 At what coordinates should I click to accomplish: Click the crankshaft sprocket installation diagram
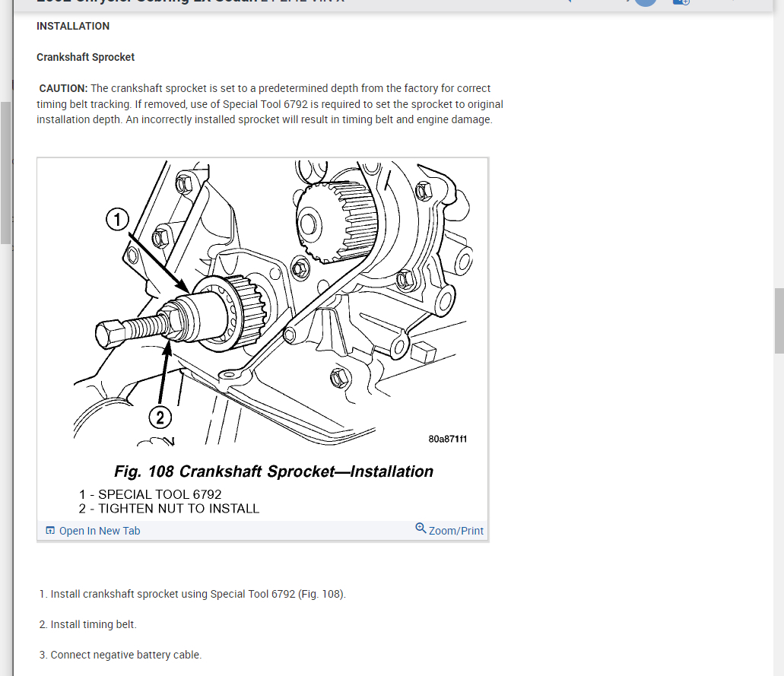[x=262, y=303]
